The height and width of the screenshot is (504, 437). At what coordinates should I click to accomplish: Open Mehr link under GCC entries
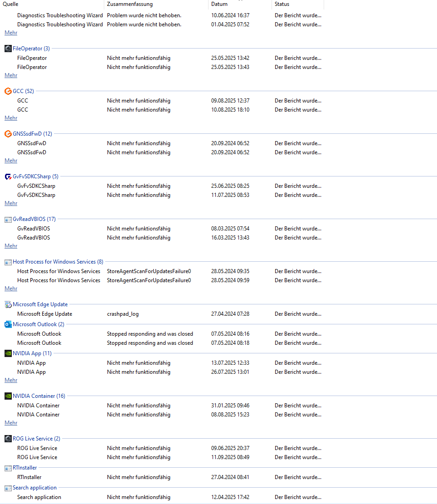pyautogui.click(x=11, y=118)
